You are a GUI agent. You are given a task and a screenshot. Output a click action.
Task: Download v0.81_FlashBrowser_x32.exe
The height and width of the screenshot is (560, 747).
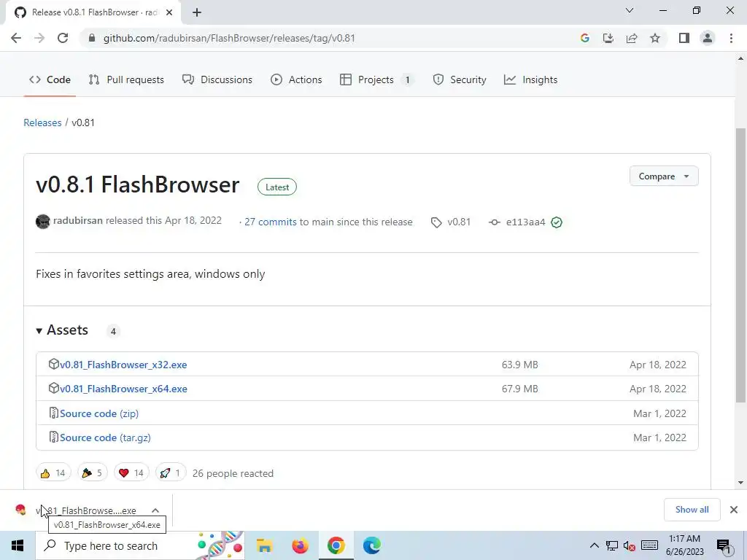tap(123, 365)
